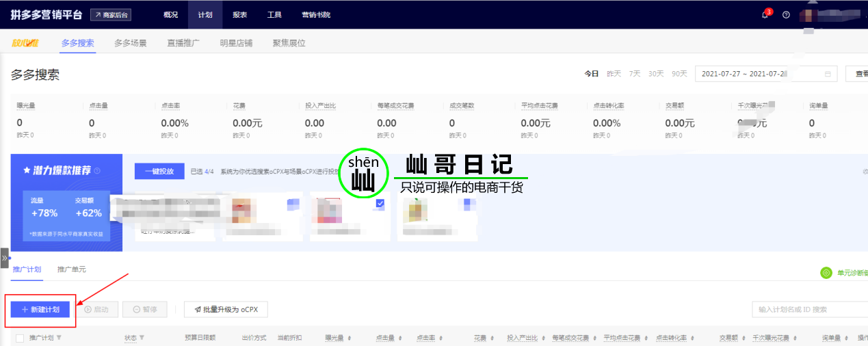
Task: Click the 新建计划 button
Action: [40, 310]
